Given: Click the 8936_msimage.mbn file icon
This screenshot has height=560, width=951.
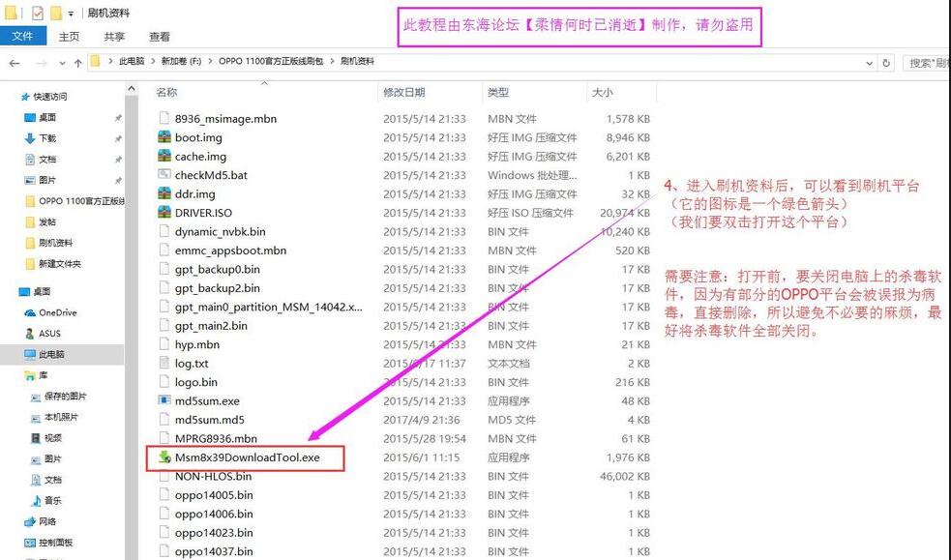Looking at the screenshot, I should pos(164,119).
